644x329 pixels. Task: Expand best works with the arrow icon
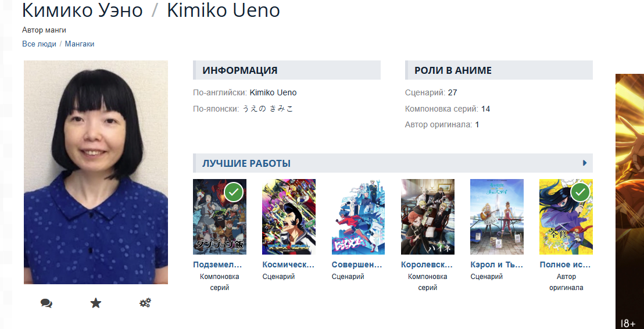(585, 163)
